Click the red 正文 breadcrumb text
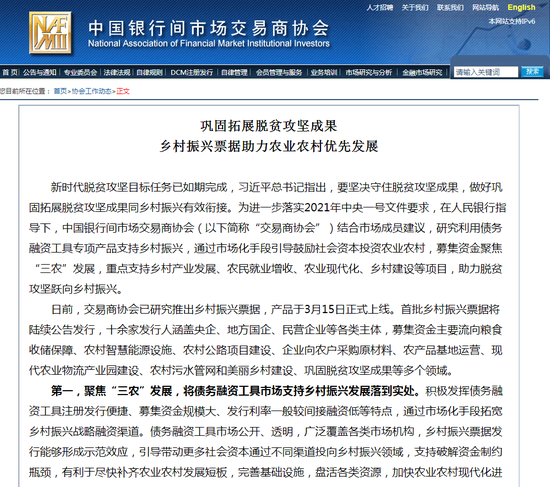The image size is (550, 487). [123, 91]
